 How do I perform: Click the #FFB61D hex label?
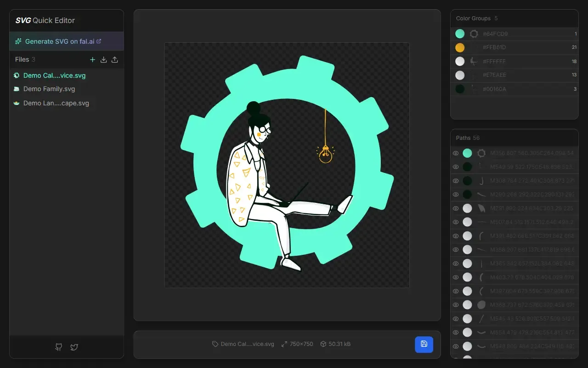tap(494, 47)
